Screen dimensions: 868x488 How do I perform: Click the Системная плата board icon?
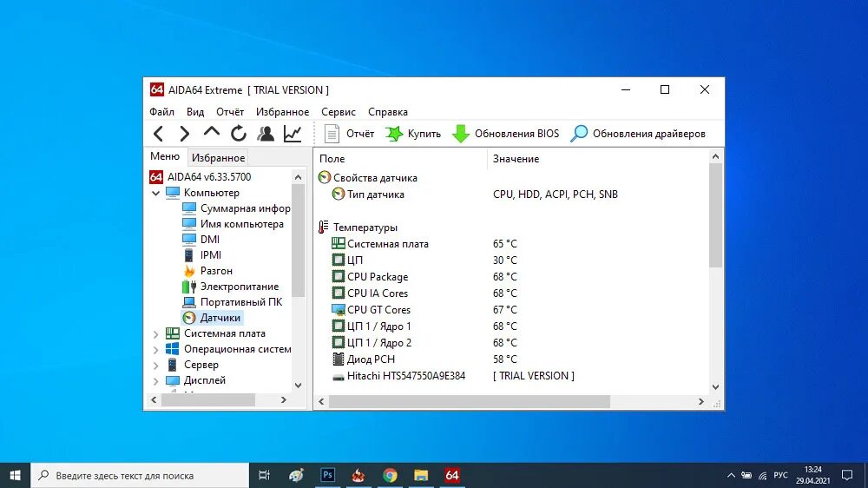(x=173, y=333)
